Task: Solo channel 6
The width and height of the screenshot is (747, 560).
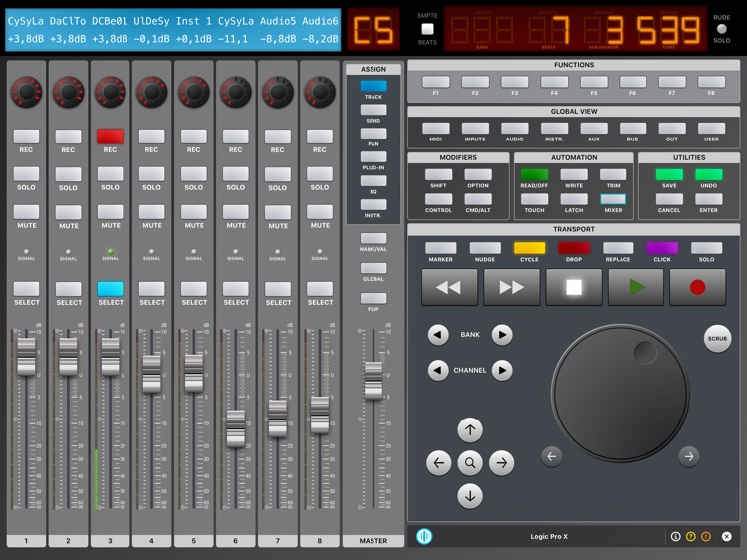Action: point(235,174)
